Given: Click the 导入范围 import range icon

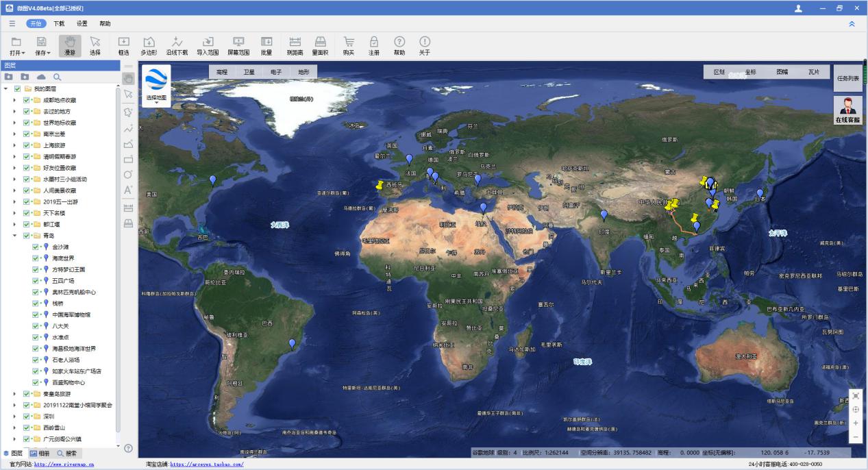Looking at the screenshot, I should [208, 45].
